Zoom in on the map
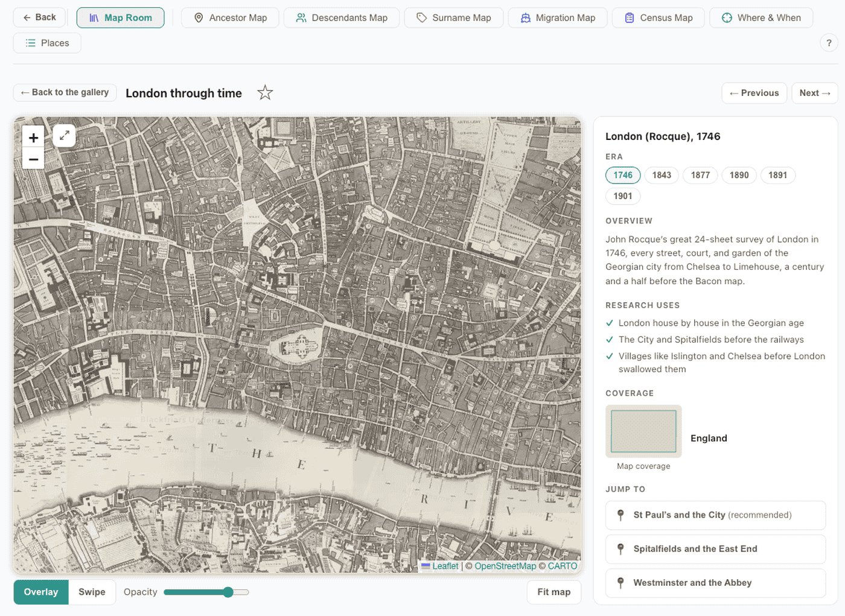Image resolution: width=845 pixels, height=616 pixels. tap(34, 138)
